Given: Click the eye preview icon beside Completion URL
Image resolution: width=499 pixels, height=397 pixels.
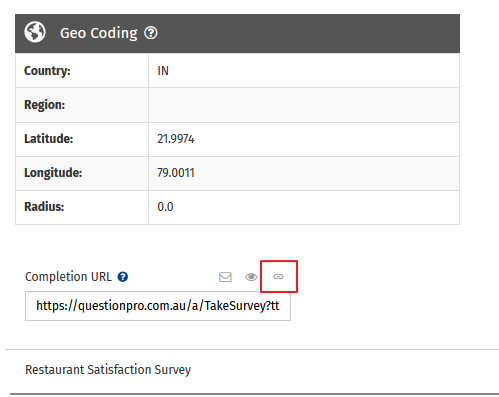Looking at the screenshot, I should 251,277.
